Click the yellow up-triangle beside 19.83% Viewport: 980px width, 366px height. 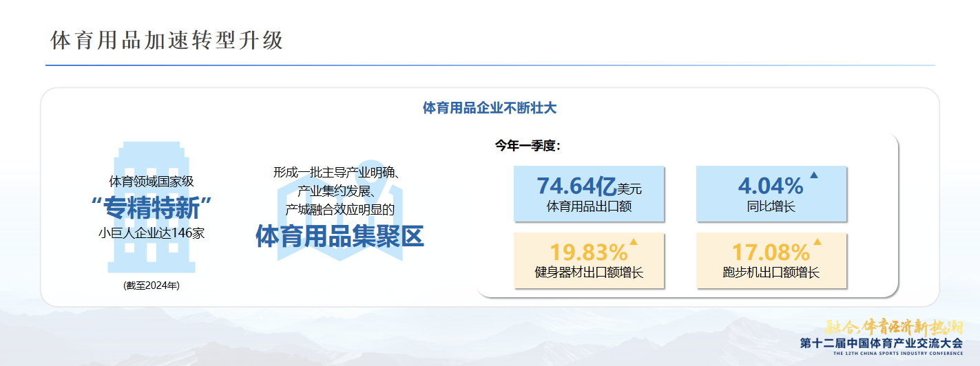click(x=634, y=241)
